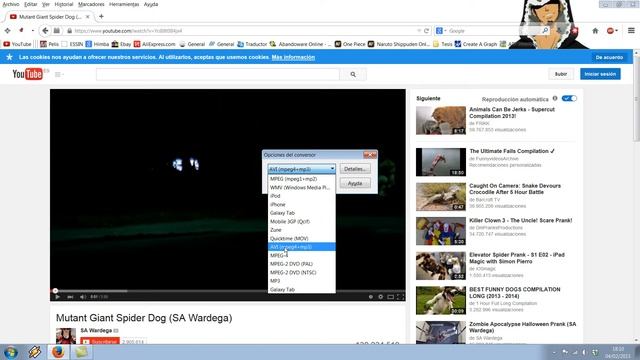The width and height of the screenshot is (640, 360).
Task: Click the Winamp taskbar icon
Action: 35,352
